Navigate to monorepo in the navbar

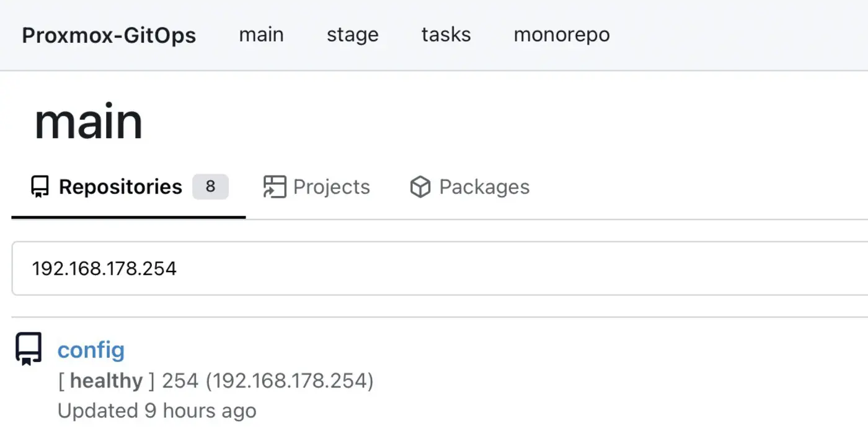tap(561, 34)
